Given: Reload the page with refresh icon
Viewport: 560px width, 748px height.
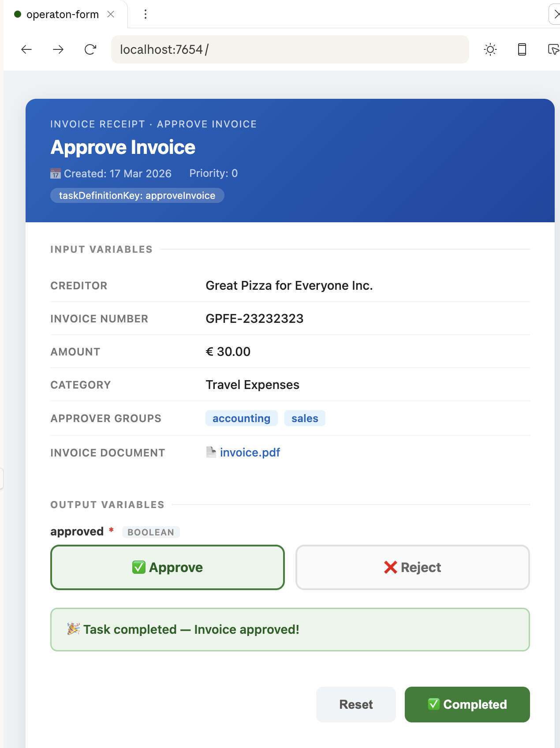Looking at the screenshot, I should (x=90, y=49).
